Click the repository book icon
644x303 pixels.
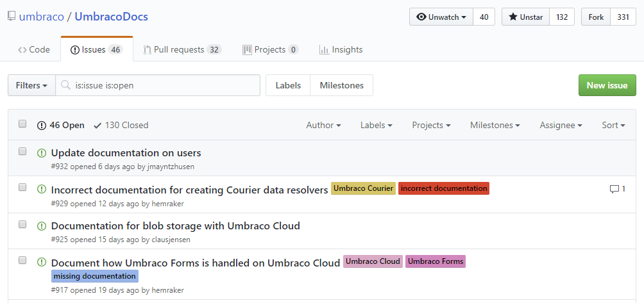pos(12,17)
